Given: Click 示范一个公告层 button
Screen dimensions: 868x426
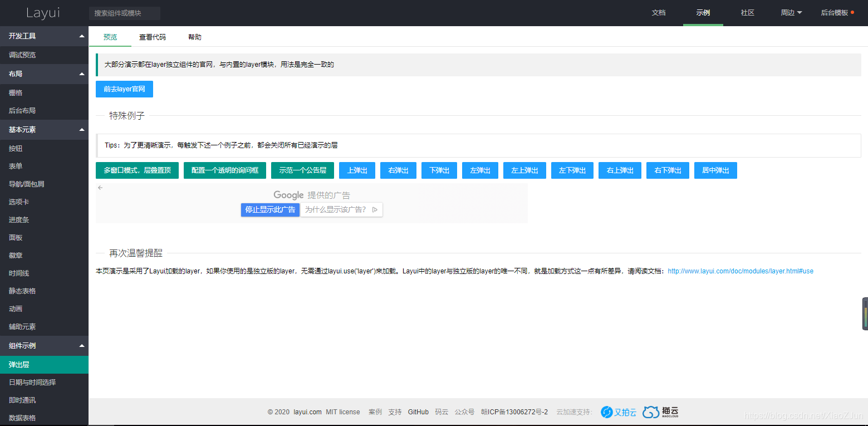Looking at the screenshot, I should pos(303,170).
